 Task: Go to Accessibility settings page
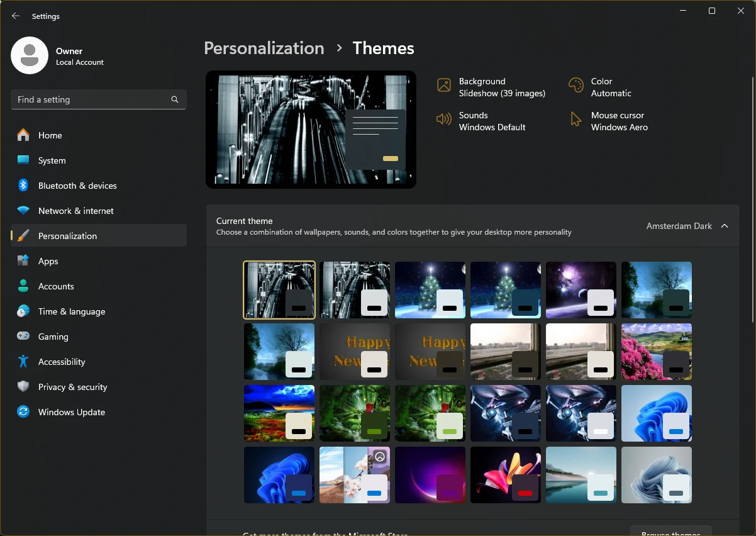(62, 362)
